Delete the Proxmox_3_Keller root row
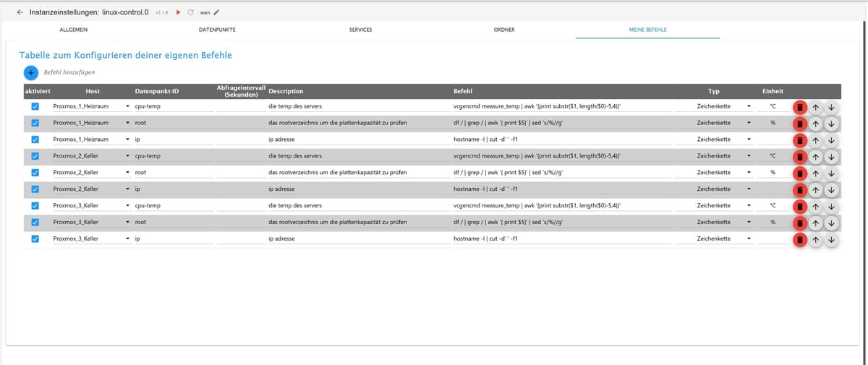This screenshot has width=868, height=365. pos(800,223)
